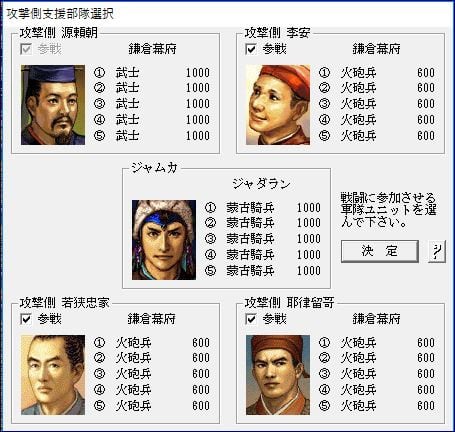Click the question mark help button
Viewport: 455px width, 432px height.
437,251
